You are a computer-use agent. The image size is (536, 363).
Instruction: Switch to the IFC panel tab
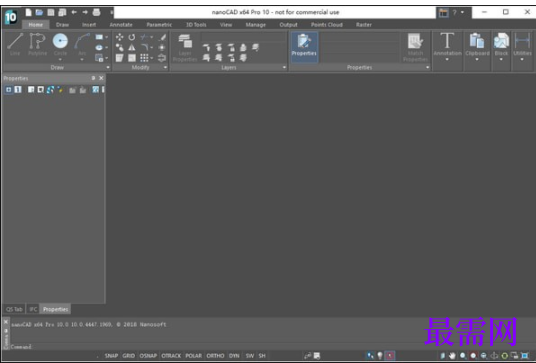coord(33,309)
